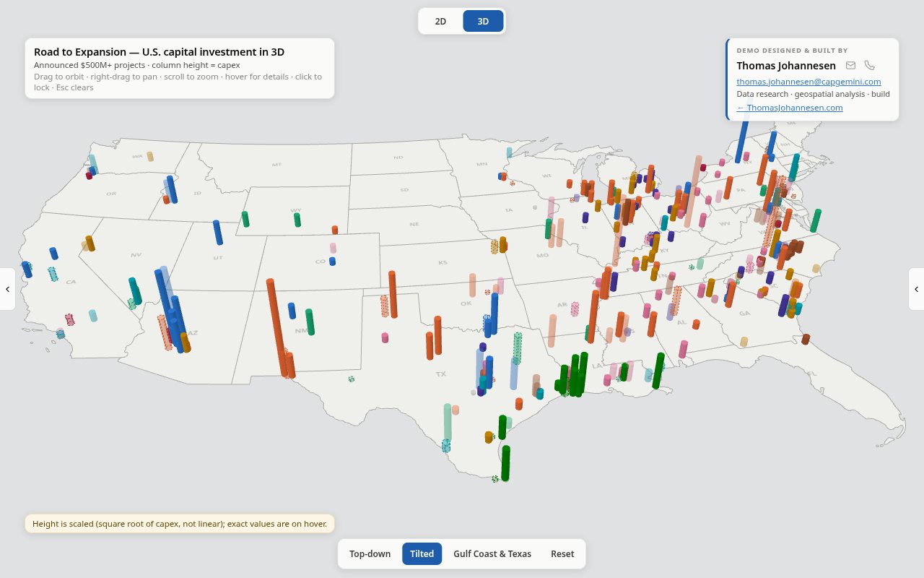Click the blue column in Utah
This screenshot has width=924, height=578.
tap(217, 233)
